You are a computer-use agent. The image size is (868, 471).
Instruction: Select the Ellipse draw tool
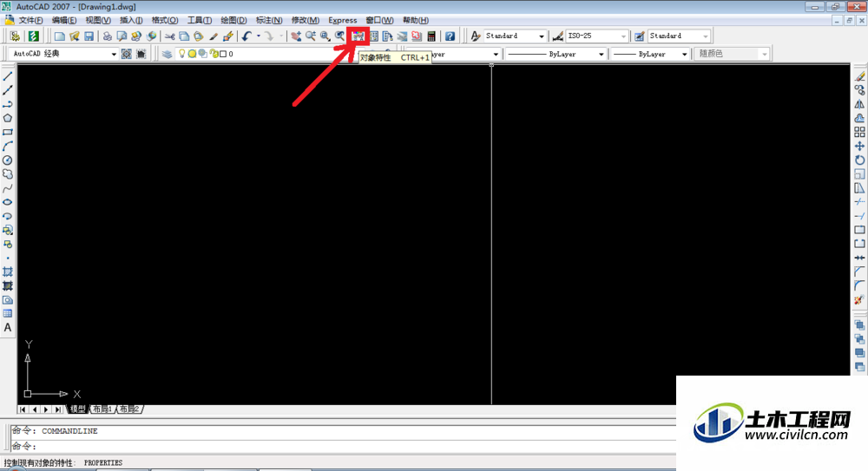[x=8, y=202]
